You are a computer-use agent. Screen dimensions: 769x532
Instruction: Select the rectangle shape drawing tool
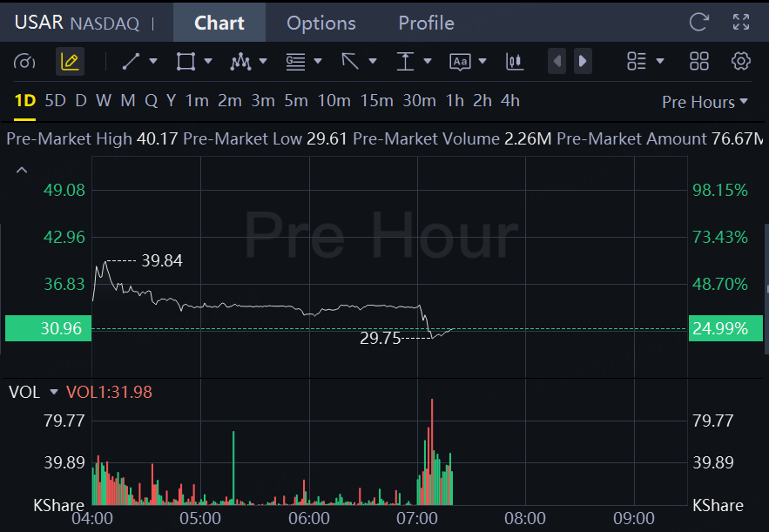click(x=186, y=61)
